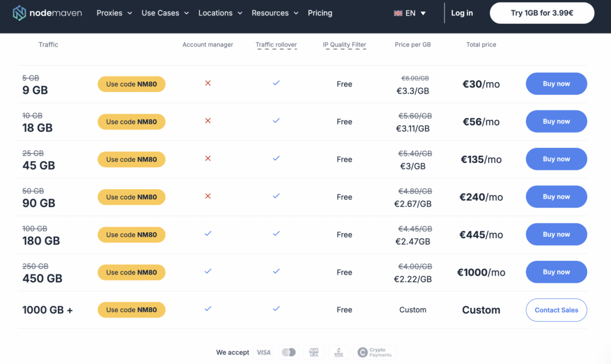Open the Use Cases dropdown

(x=165, y=13)
